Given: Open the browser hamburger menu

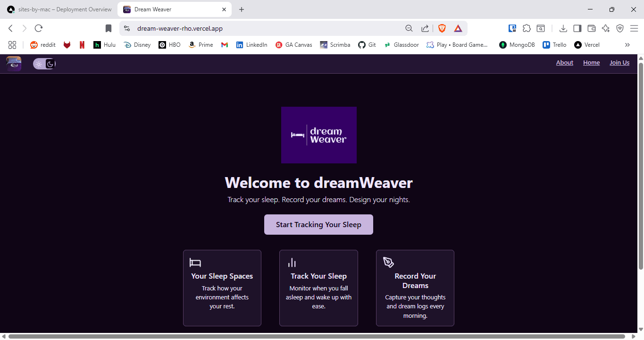Looking at the screenshot, I should [x=635, y=28].
